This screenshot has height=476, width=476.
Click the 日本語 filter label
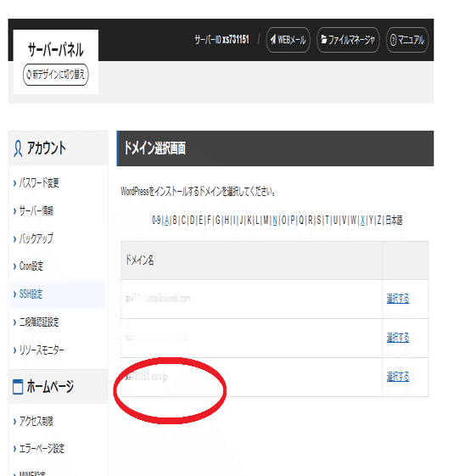coord(394,220)
